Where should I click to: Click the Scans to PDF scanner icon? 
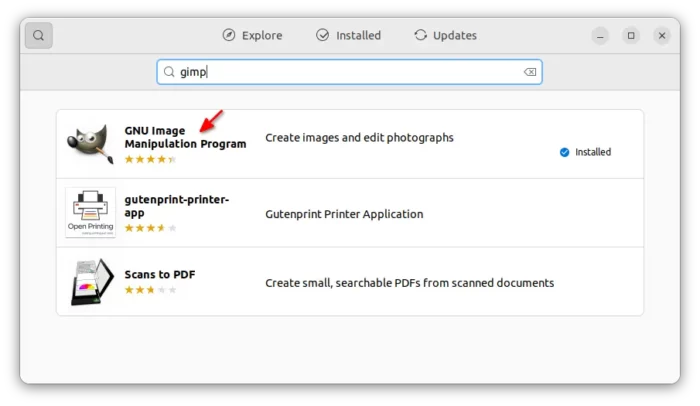pyautogui.click(x=92, y=282)
